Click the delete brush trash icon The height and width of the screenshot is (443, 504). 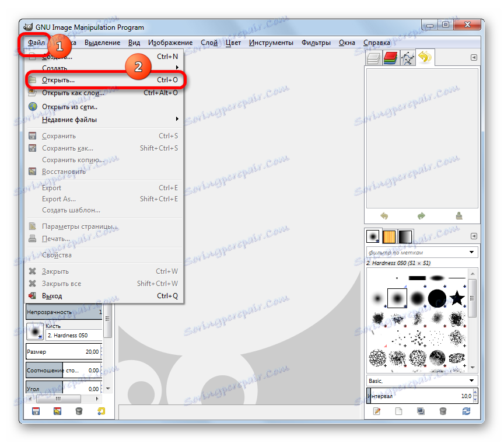coord(443,411)
